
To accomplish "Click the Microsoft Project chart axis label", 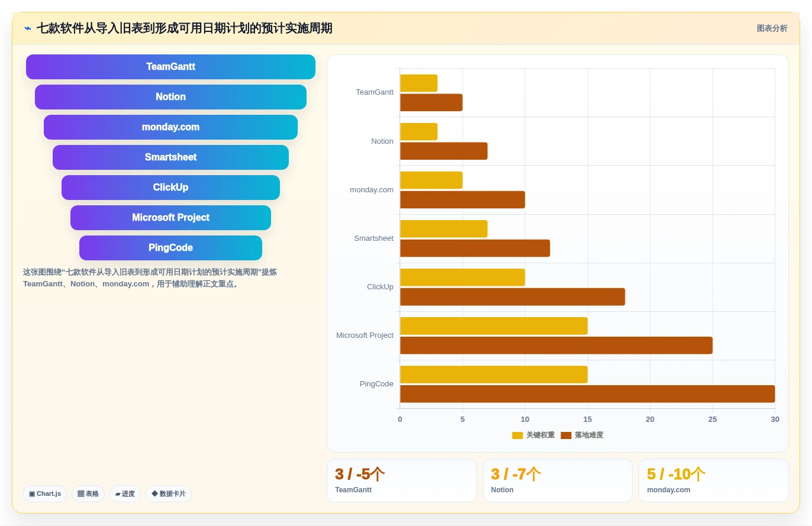I will 365,335.
